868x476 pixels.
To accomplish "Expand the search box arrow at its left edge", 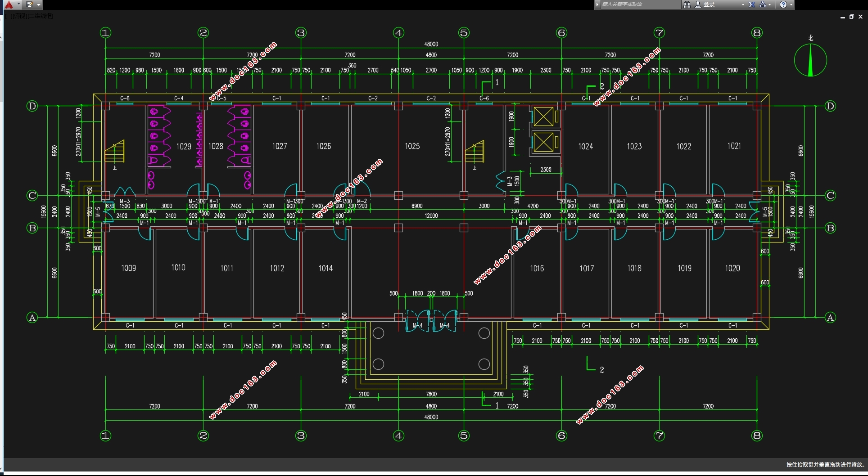I will [597, 4].
